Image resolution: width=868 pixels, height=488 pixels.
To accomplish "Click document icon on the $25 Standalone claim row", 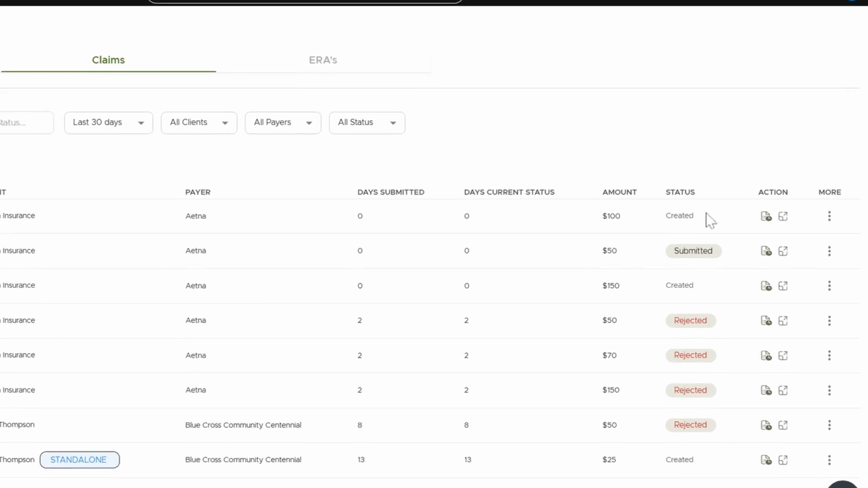I will click(x=766, y=460).
